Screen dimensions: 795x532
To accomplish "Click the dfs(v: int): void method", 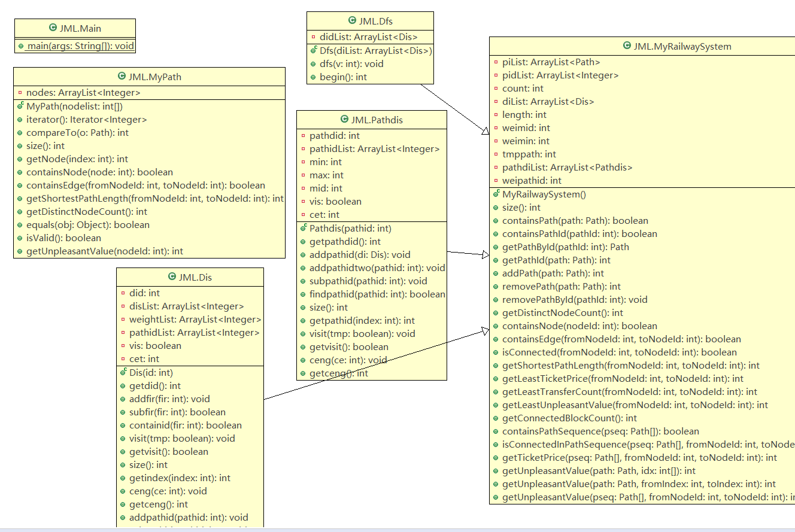I will coord(351,63).
